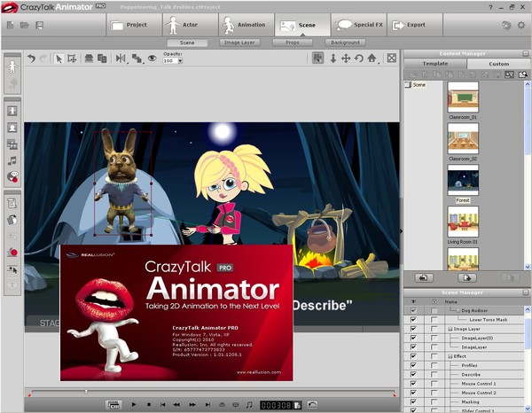The width and height of the screenshot is (532, 413).
Task: Click the Rotate camera icon
Action: tap(358, 58)
